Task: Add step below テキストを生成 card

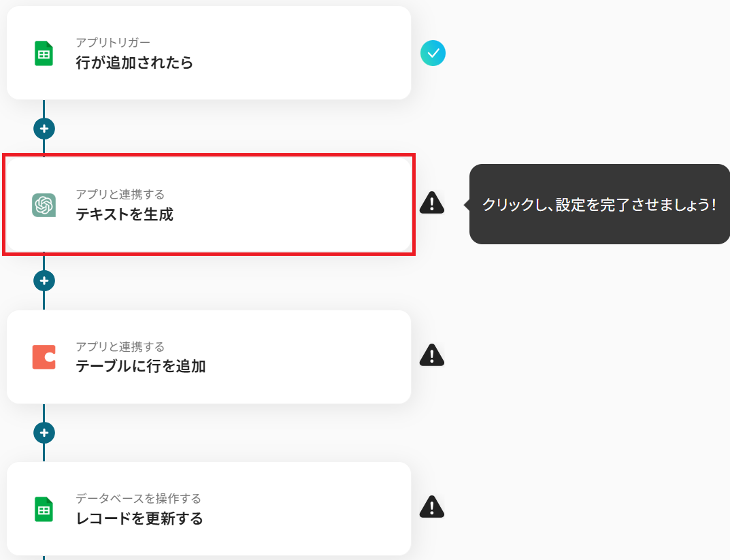Action: point(44,280)
